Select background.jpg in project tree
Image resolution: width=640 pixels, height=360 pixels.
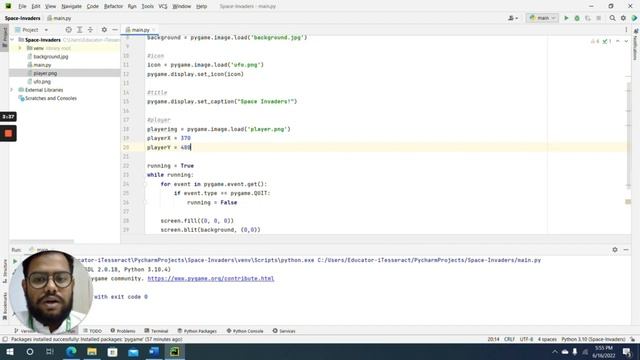pos(51,56)
